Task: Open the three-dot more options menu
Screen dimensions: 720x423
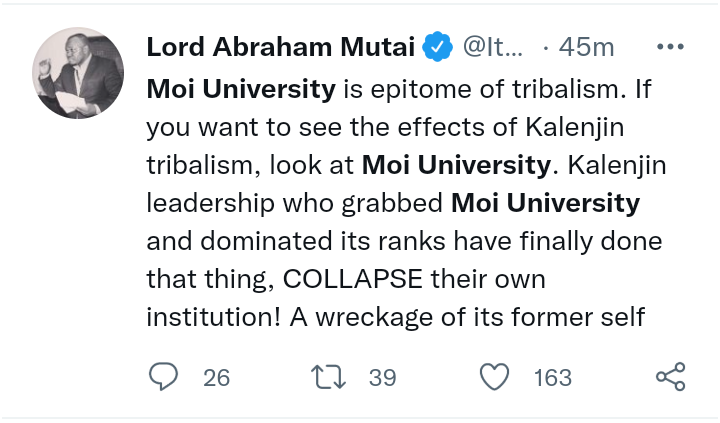Action: tap(670, 46)
